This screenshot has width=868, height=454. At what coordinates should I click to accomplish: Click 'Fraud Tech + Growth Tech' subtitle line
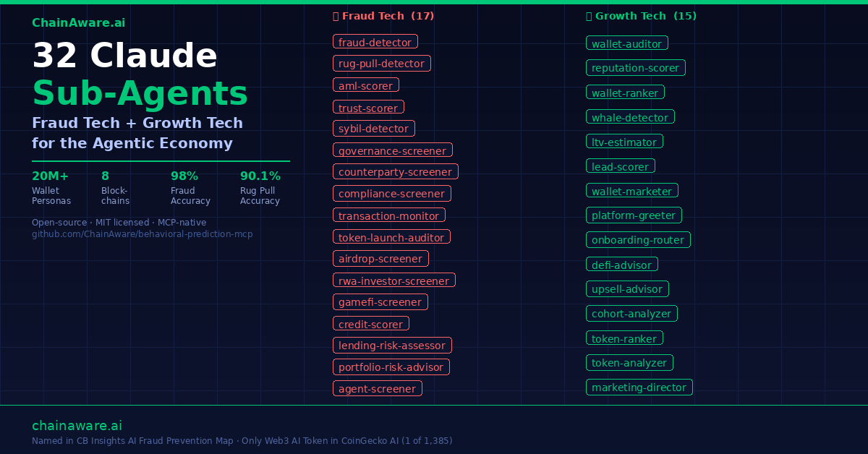(x=137, y=123)
